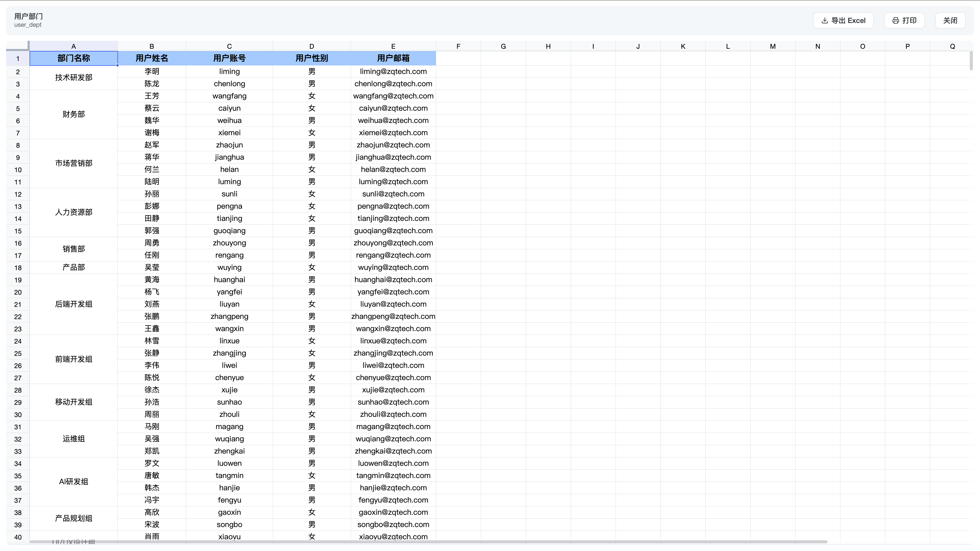Select the 用户账号 header cell
The height and width of the screenshot is (551, 980).
[229, 58]
